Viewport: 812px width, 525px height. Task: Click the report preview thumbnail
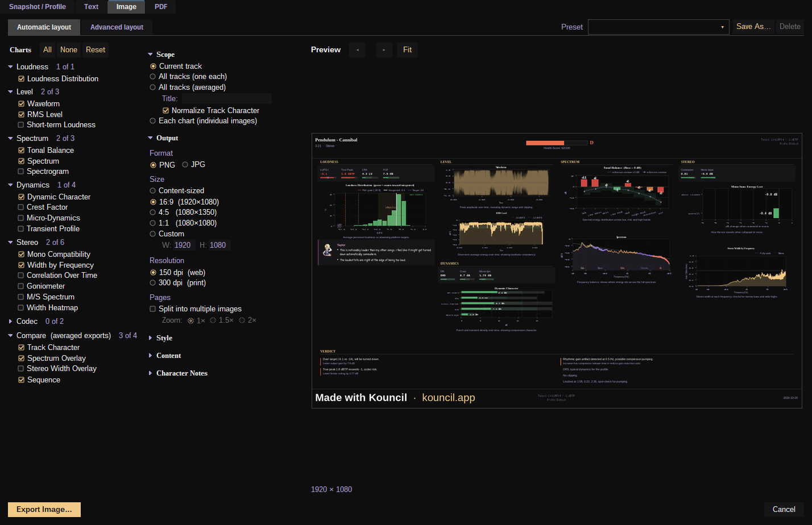557,270
